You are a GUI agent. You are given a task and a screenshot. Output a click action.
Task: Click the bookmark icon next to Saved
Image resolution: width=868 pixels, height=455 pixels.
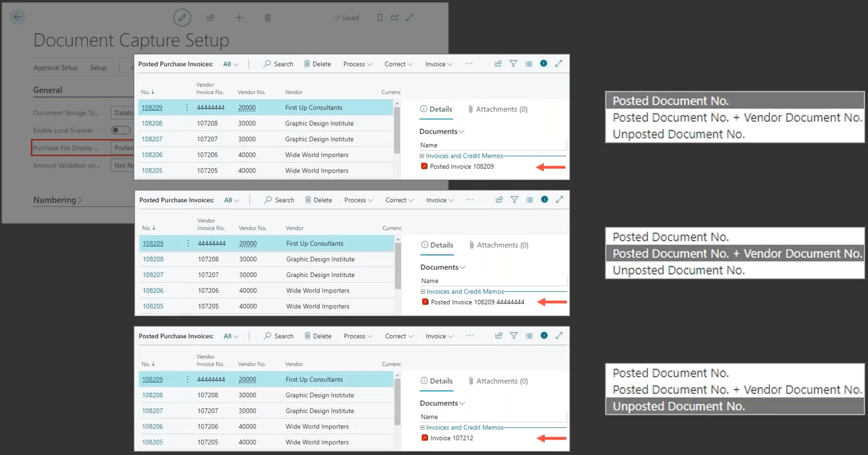(x=380, y=18)
